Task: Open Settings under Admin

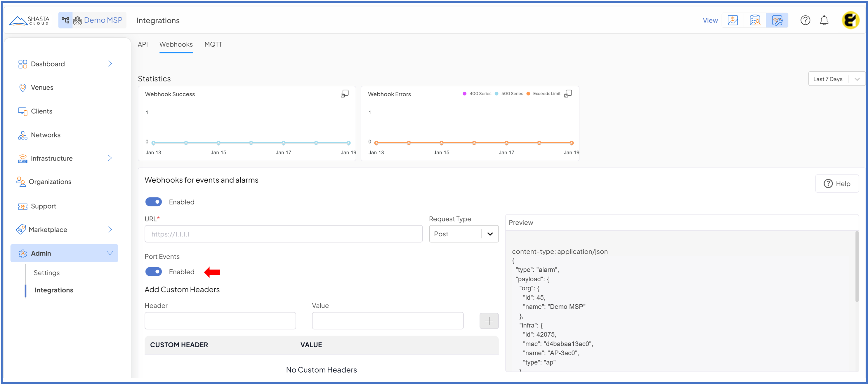Action: point(46,273)
